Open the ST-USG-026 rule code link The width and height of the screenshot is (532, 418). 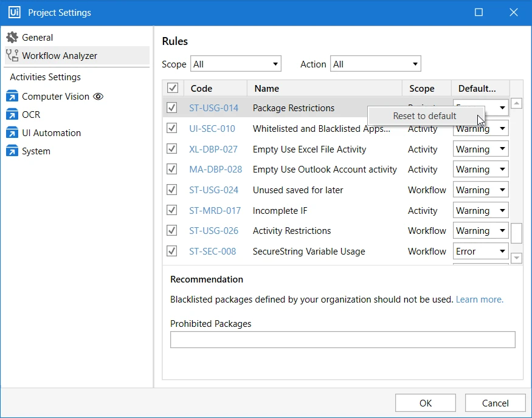pos(214,230)
